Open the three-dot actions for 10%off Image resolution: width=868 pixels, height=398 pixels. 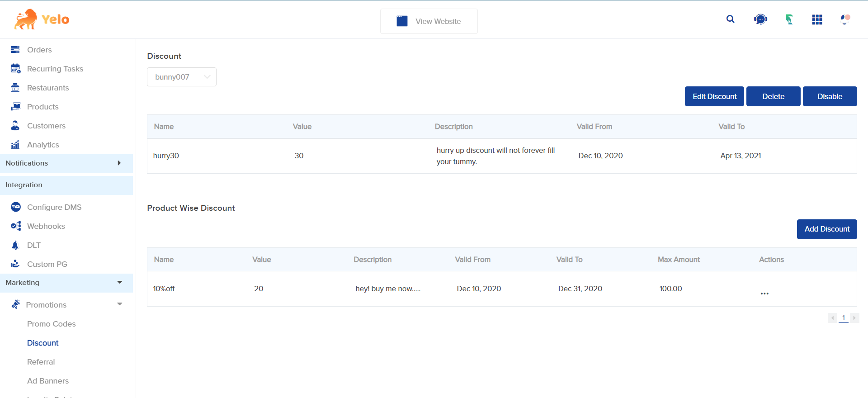764,294
